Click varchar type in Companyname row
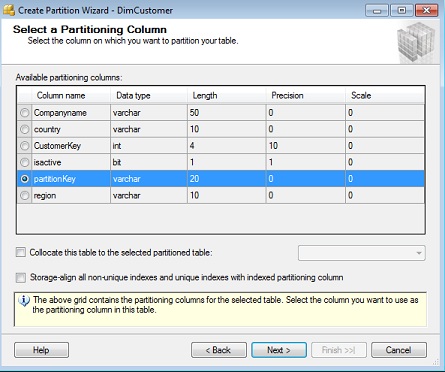 pos(149,113)
